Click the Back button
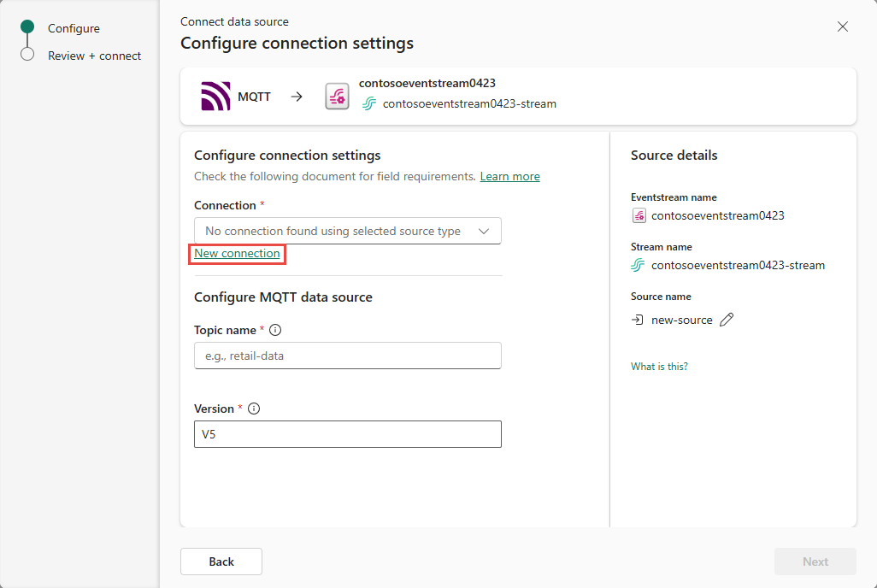Image resolution: width=877 pixels, height=588 pixels. 221,562
